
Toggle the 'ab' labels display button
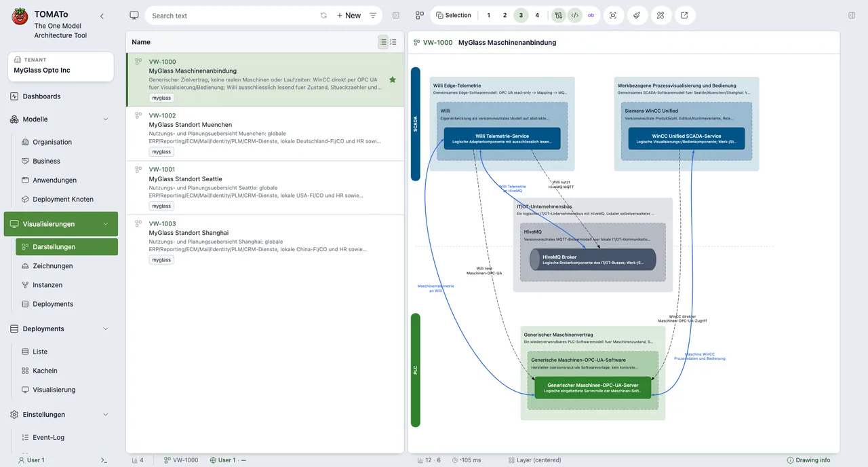(x=591, y=16)
